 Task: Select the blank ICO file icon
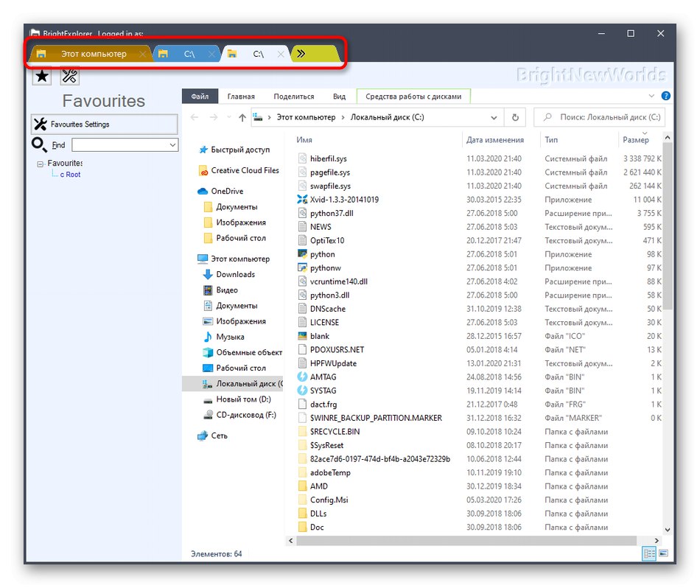(302, 336)
